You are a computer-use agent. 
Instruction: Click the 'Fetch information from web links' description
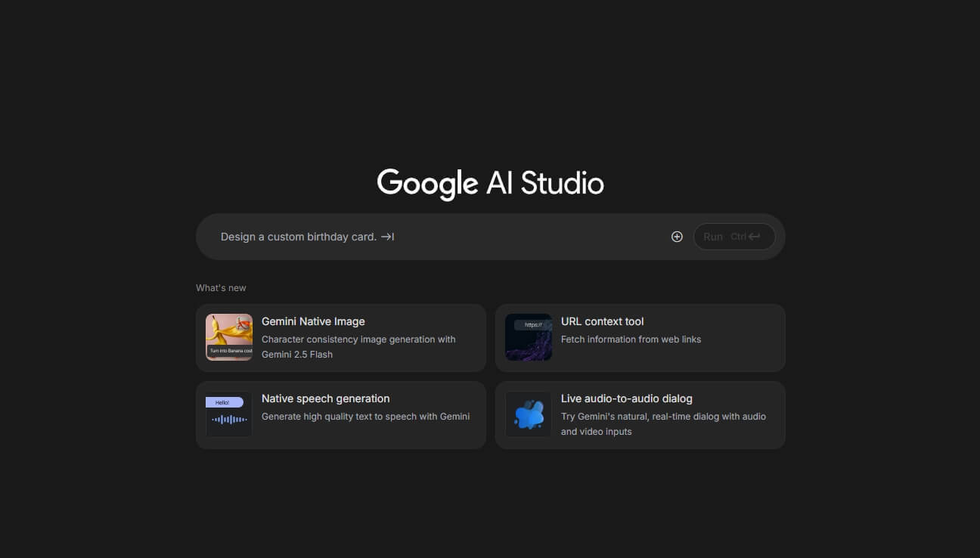pos(631,339)
